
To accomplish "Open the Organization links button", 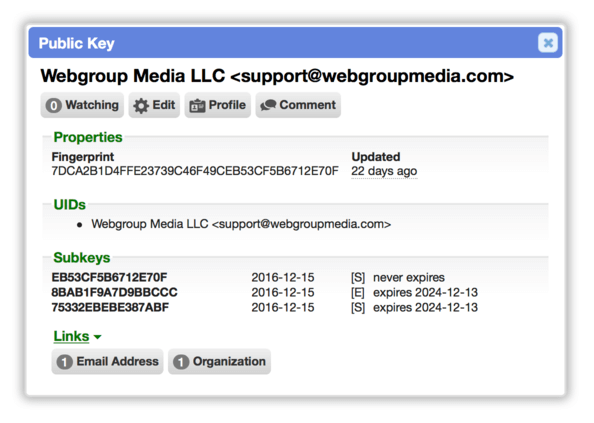I will (219, 362).
